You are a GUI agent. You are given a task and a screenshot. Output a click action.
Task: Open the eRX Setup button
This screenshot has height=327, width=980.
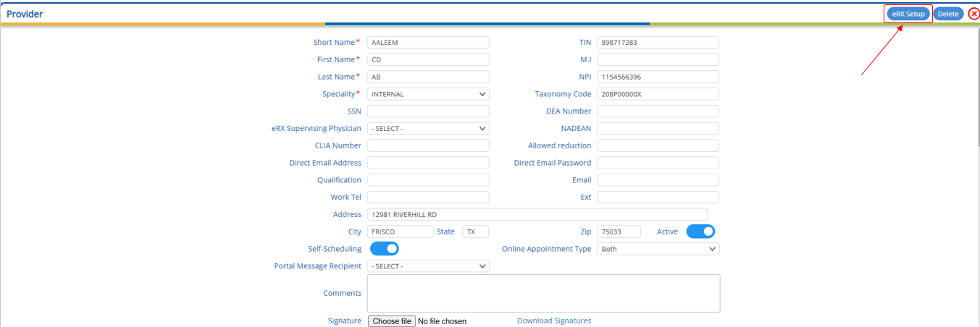pyautogui.click(x=908, y=14)
